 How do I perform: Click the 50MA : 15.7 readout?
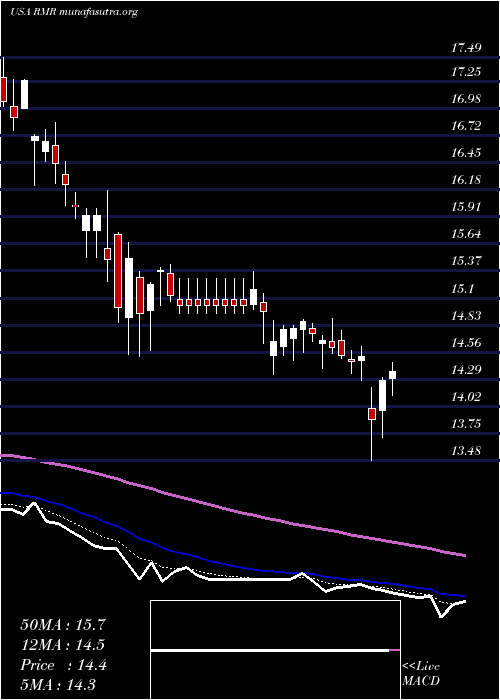[62, 625]
